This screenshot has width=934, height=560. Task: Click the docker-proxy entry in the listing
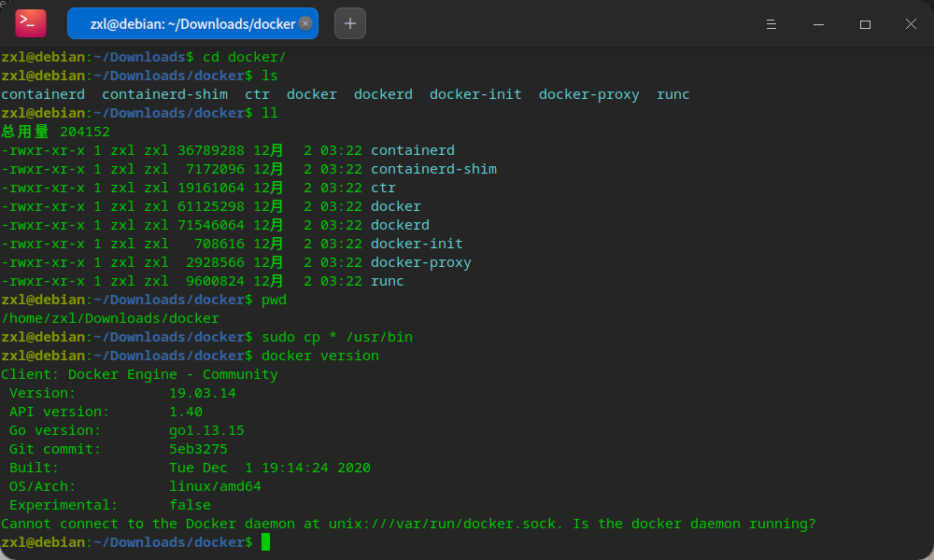pyautogui.click(x=422, y=261)
